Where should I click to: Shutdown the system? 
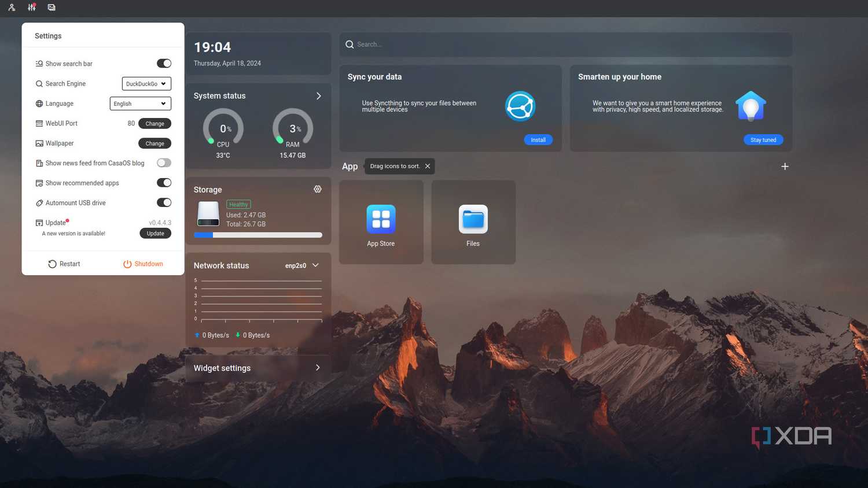[x=143, y=264]
